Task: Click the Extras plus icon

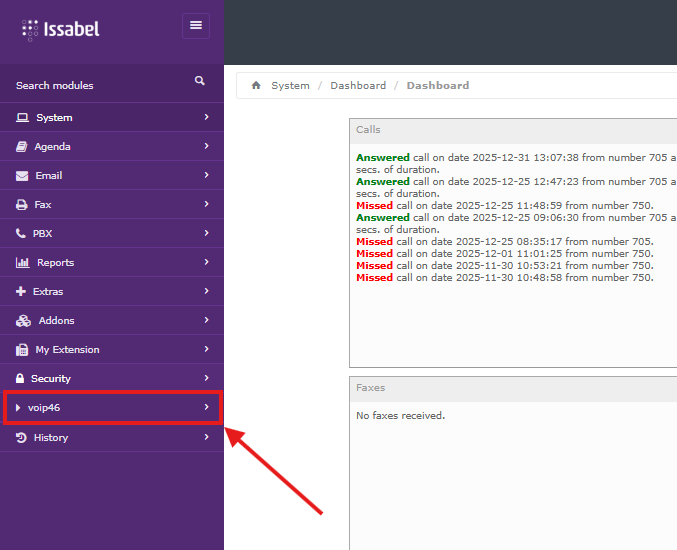Action: coord(21,291)
